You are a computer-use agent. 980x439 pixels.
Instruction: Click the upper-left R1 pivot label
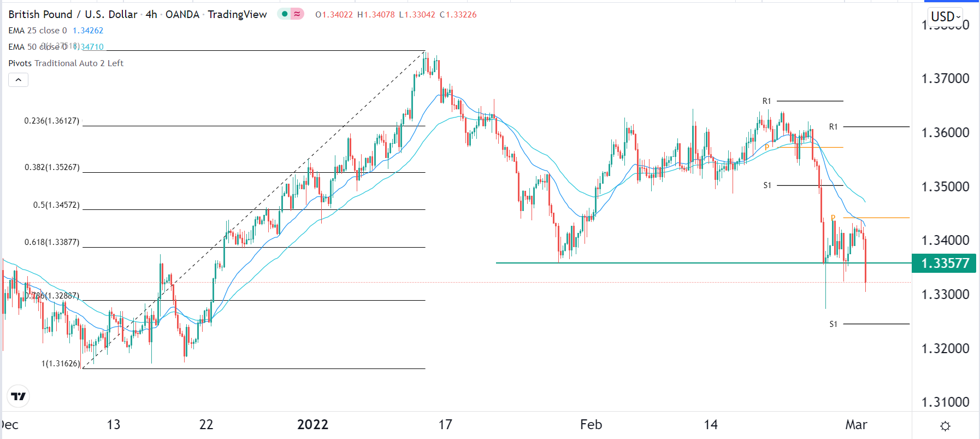(767, 101)
